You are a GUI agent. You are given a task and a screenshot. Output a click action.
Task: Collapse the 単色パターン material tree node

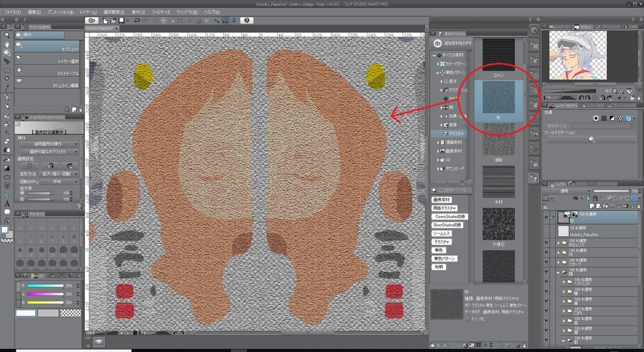[438, 72]
